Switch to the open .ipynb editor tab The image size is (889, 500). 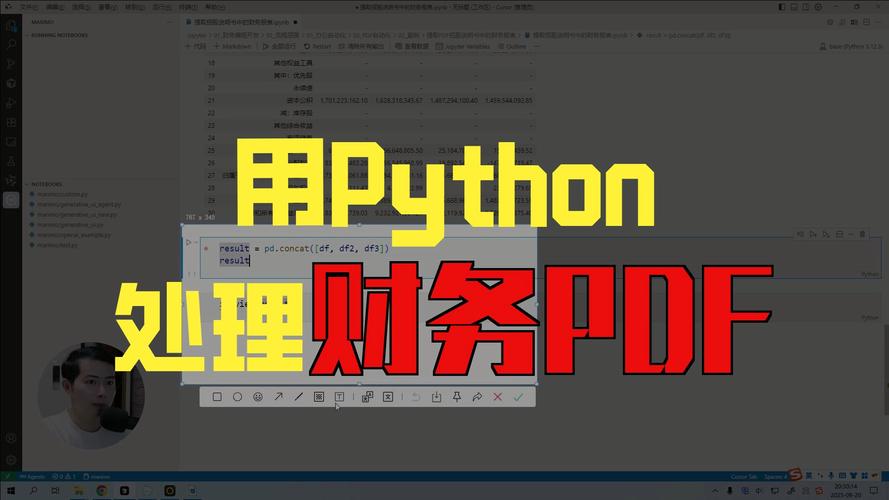[x=242, y=22]
